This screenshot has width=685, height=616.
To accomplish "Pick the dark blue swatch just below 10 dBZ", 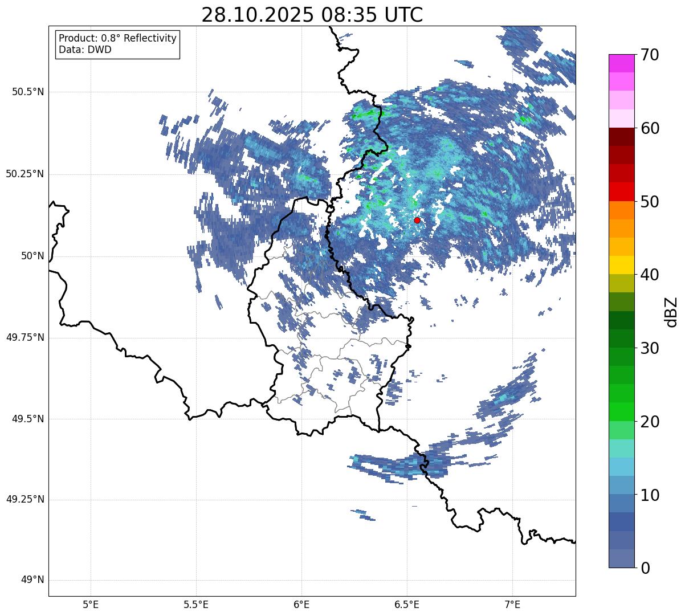I will point(622,503).
